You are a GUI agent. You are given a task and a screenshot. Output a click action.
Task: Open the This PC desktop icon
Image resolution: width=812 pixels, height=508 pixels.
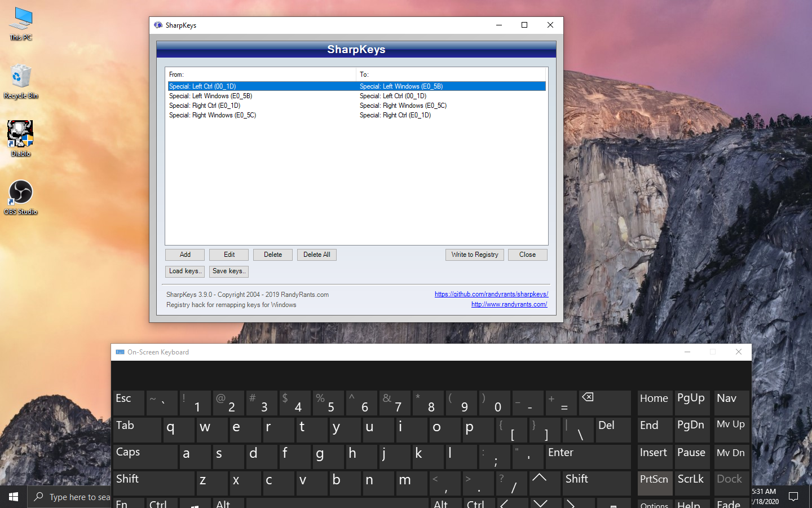click(21, 24)
